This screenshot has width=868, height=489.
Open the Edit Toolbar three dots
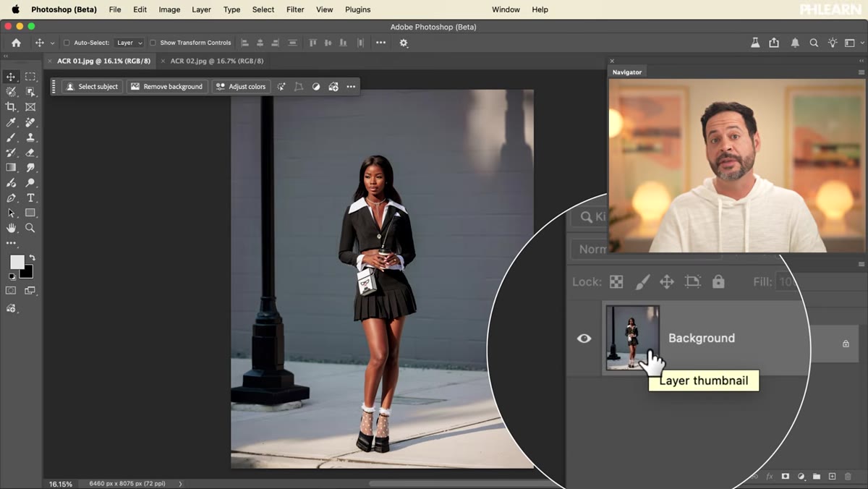[11, 244]
